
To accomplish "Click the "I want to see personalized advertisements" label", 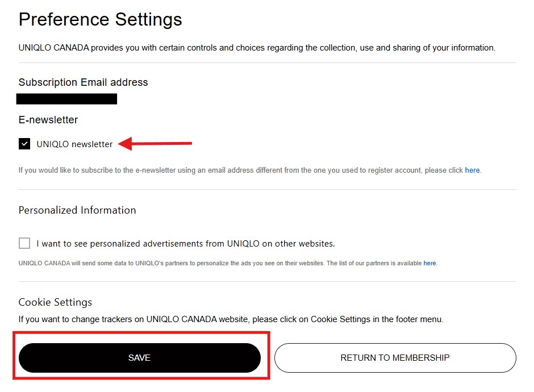I will (x=185, y=244).
